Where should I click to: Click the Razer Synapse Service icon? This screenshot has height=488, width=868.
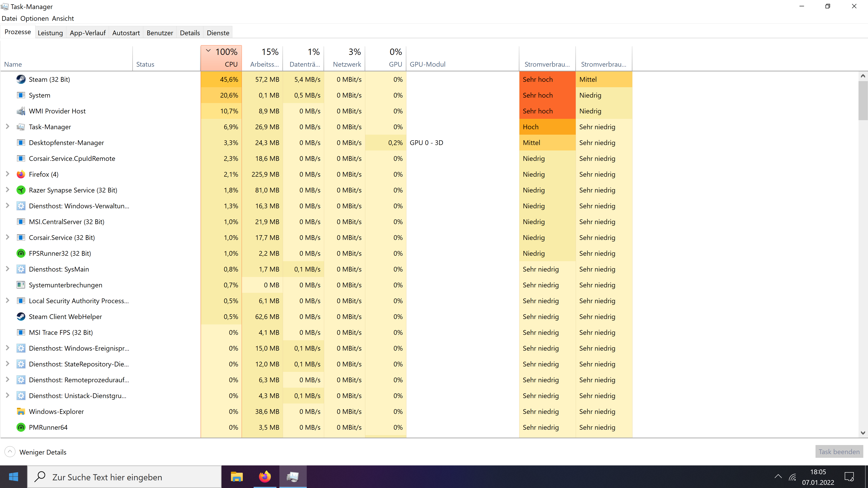coord(21,190)
